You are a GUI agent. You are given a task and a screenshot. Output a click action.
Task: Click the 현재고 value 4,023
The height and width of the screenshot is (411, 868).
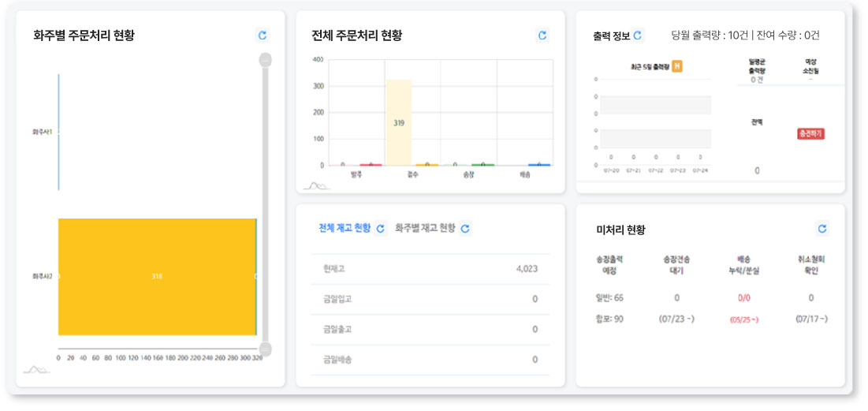pos(527,269)
